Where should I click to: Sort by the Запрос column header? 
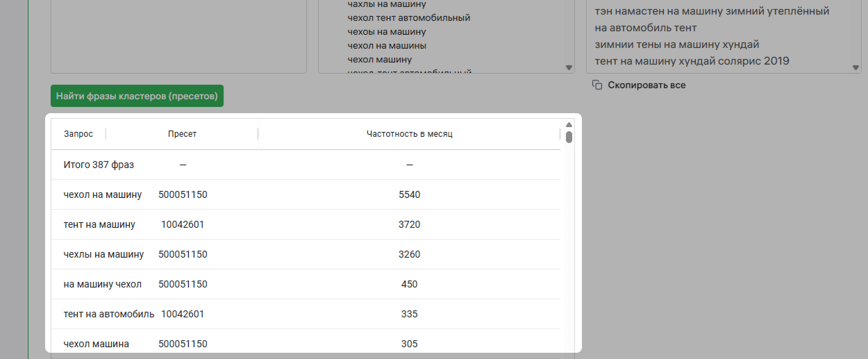[x=78, y=134]
